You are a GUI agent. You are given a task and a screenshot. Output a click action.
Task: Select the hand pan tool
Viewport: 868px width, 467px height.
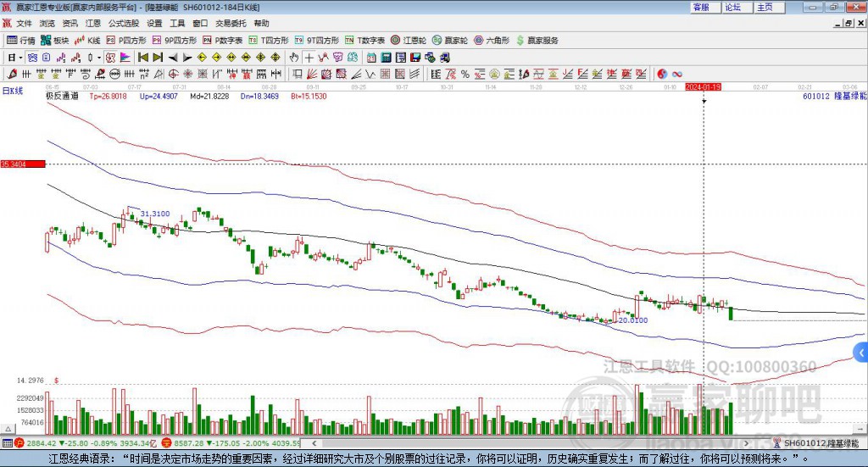[294, 58]
